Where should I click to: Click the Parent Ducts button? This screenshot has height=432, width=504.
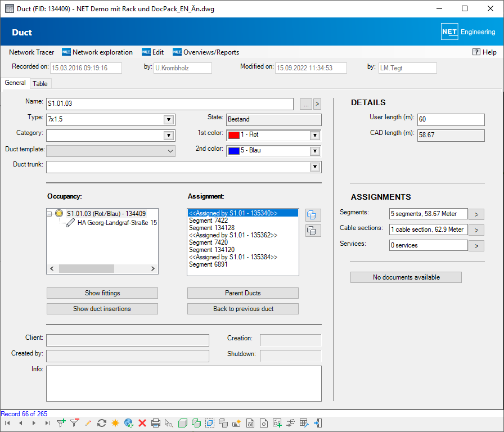pyautogui.click(x=243, y=293)
